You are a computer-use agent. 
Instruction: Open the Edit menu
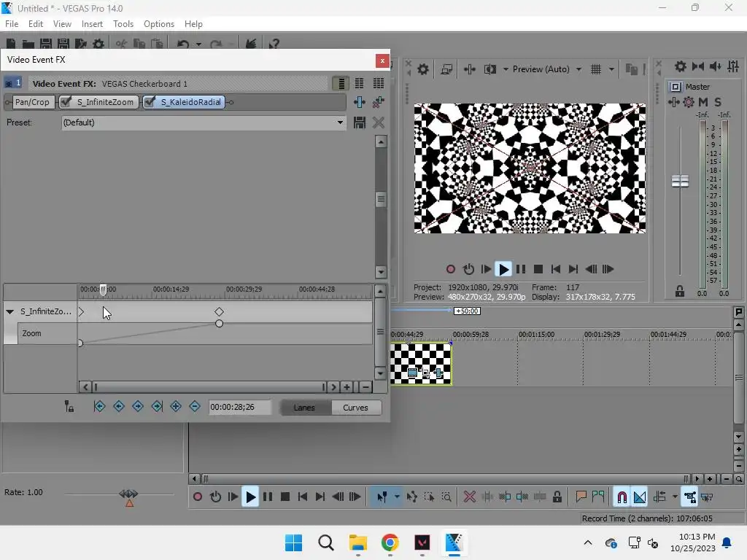point(36,24)
